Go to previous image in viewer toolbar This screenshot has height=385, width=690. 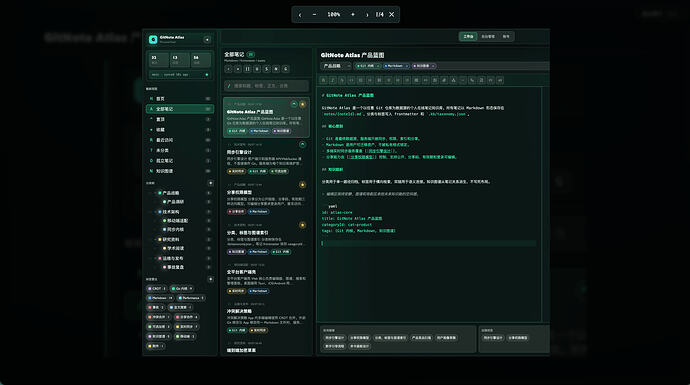click(300, 15)
